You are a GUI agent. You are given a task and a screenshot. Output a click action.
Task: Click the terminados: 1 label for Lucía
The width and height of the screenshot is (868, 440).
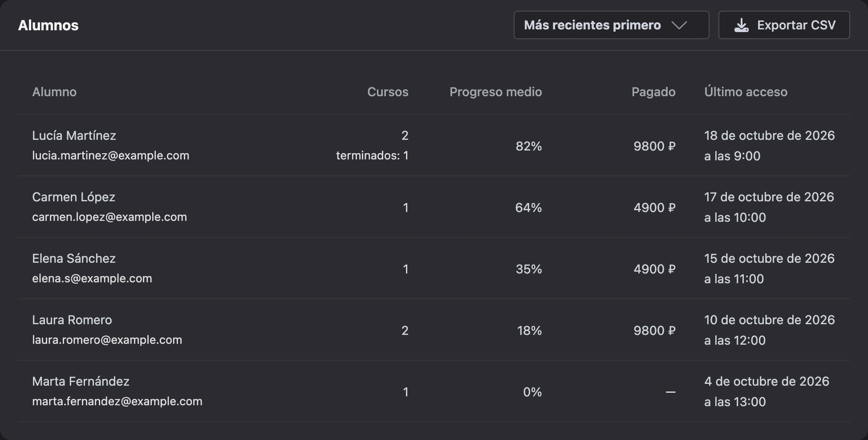[372, 155]
